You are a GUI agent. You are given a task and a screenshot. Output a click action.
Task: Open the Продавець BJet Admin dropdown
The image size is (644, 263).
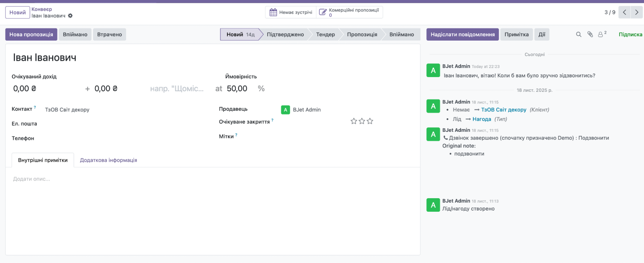pyautogui.click(x=306, y=110)
